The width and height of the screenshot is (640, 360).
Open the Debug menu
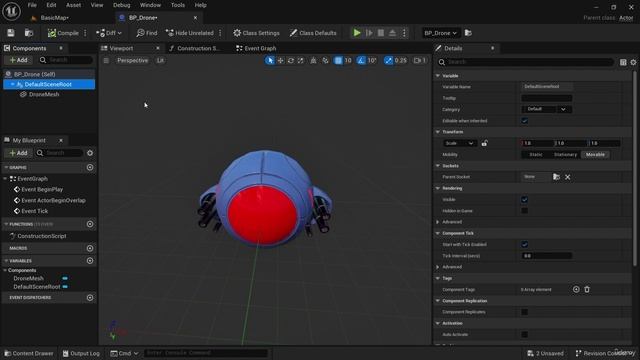[121, 5]
